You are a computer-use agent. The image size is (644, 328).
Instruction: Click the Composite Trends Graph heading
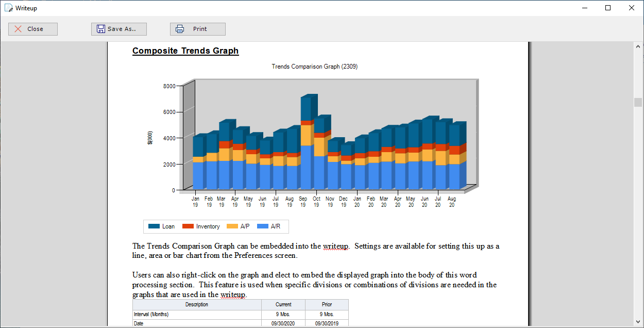pyautogui.click(x=185, y=51)
